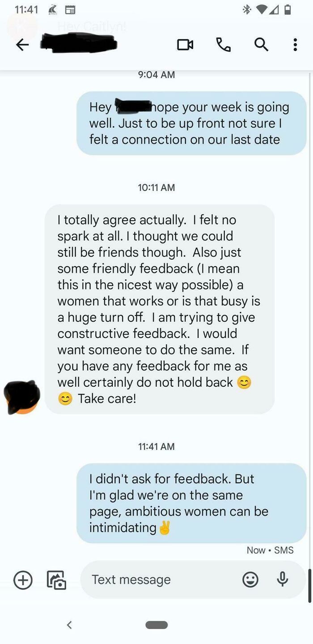Tap the home pill navigation handle
The width and height of the screenshot is (313, 644).
156,625
